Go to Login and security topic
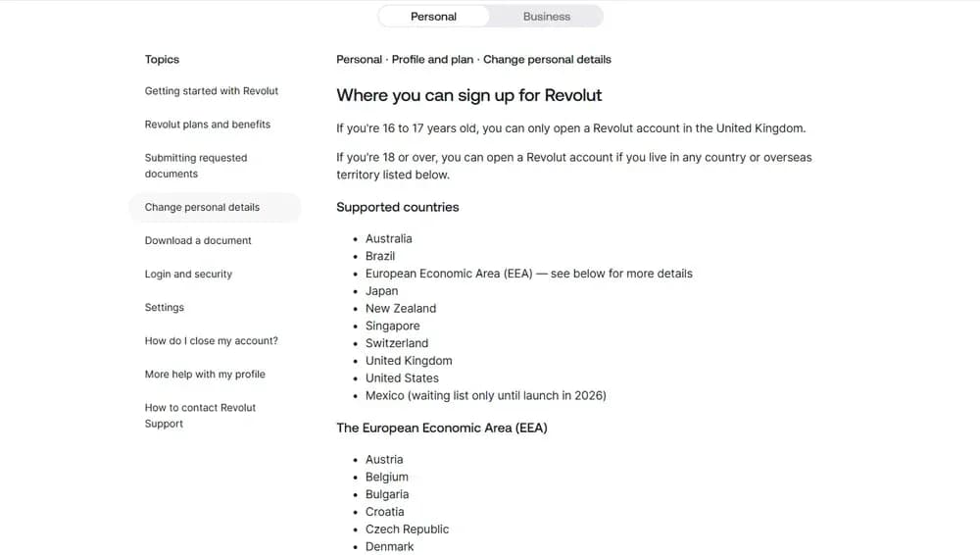This screenshot has height=555, width=980. [188, 275]
